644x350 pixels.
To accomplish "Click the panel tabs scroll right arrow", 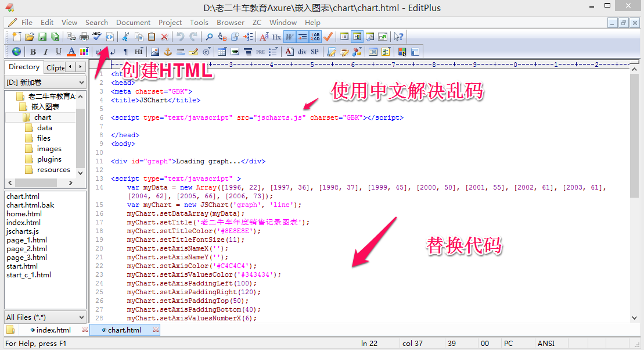I will [81, 67].
